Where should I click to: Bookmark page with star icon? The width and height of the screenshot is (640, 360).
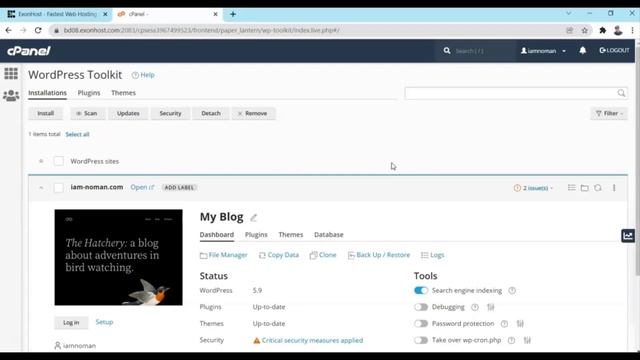[x=584, y=30]
